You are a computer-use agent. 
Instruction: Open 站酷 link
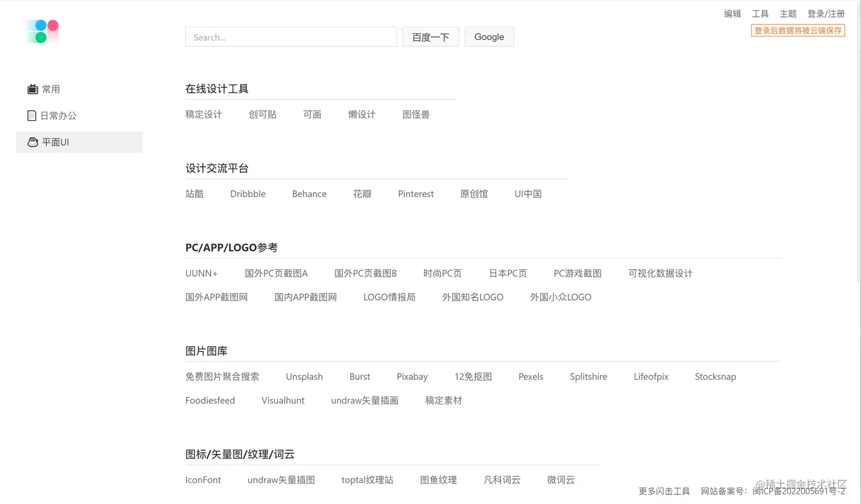194,194
